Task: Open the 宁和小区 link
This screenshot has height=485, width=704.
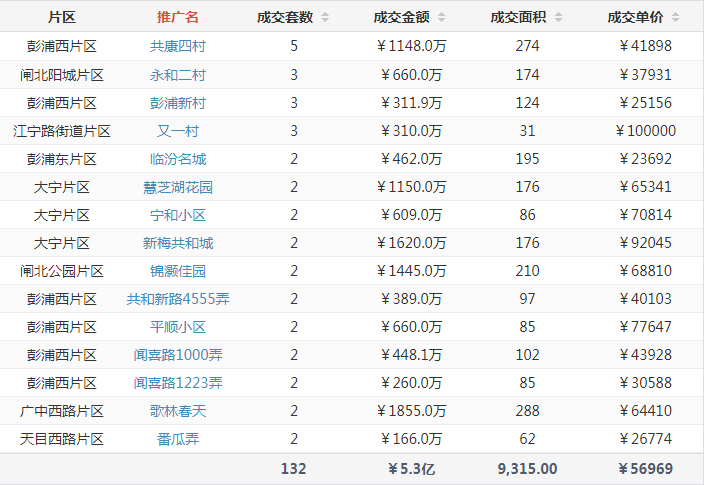Action: pyautogui.click(x=178, y=215)
